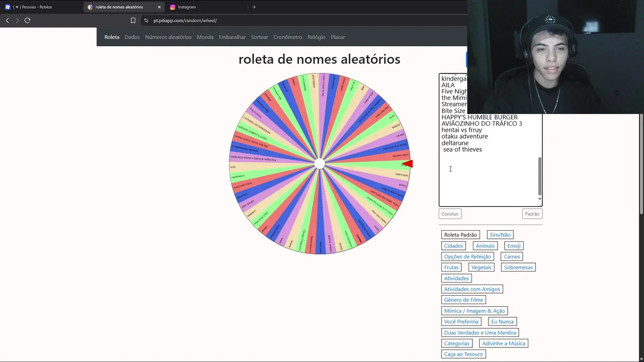
Task: Open the Placar menu item
Action: pos(338,37)
